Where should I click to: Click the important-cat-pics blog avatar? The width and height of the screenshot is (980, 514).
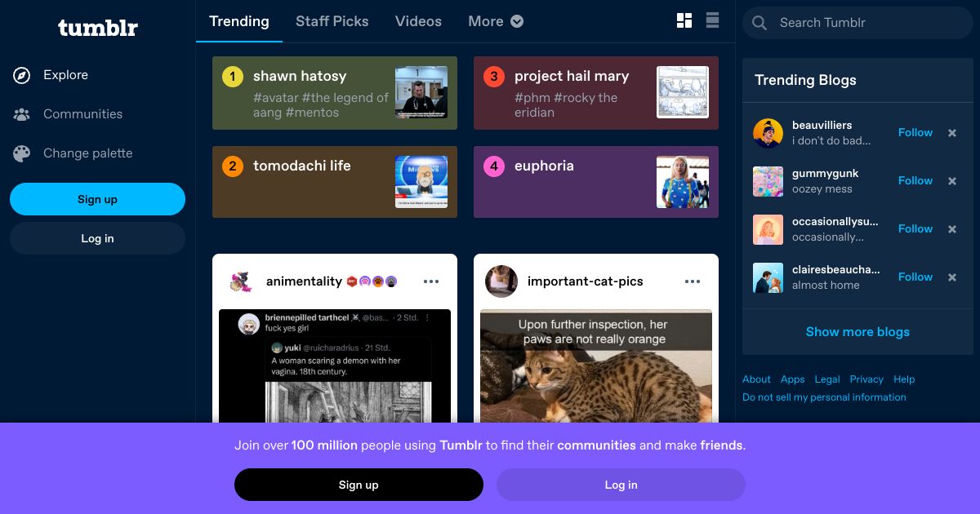coord(501,281)
